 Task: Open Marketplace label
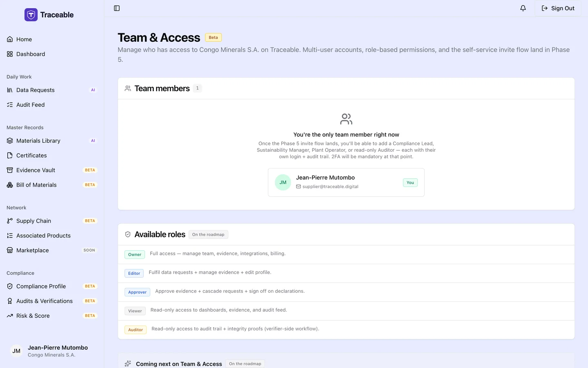coord(33,250)
